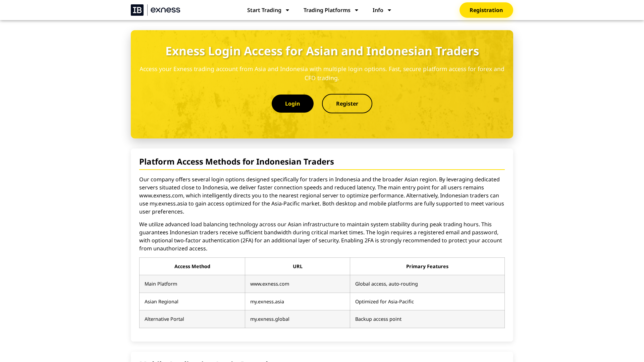Click the Optimized for Asia-Pacific cell
The image size is (644, 362).
427,302
